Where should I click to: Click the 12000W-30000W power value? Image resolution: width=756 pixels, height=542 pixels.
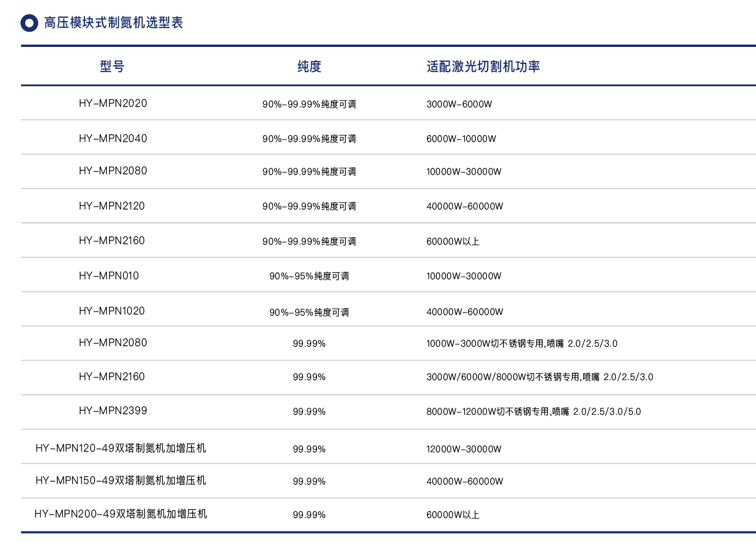pyautogui.click(x=464, y=449)
